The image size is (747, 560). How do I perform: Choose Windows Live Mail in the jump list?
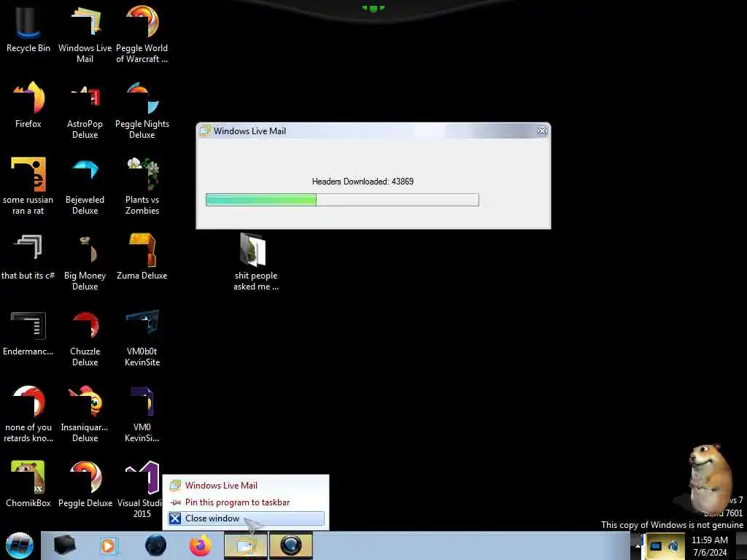pyautogui.click(x=246, y=485)
